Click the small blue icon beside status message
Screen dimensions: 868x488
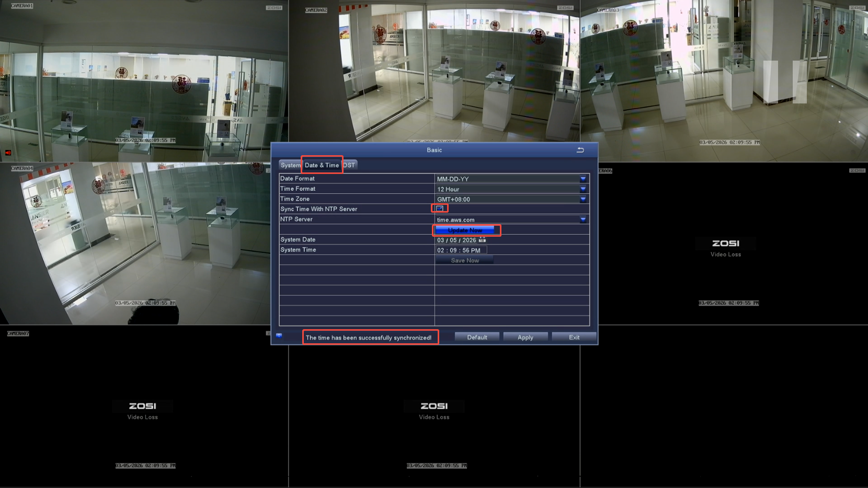pyautogui.click(x=279, y=335)
